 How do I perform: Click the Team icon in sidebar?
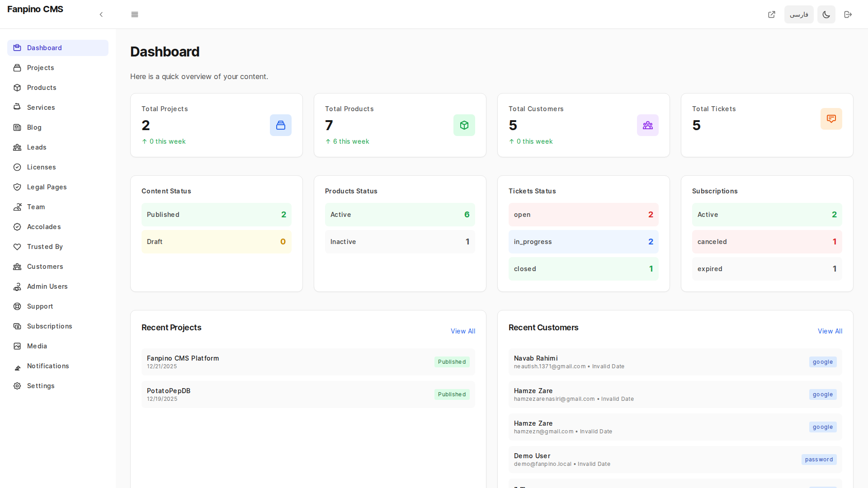(17, 207)
